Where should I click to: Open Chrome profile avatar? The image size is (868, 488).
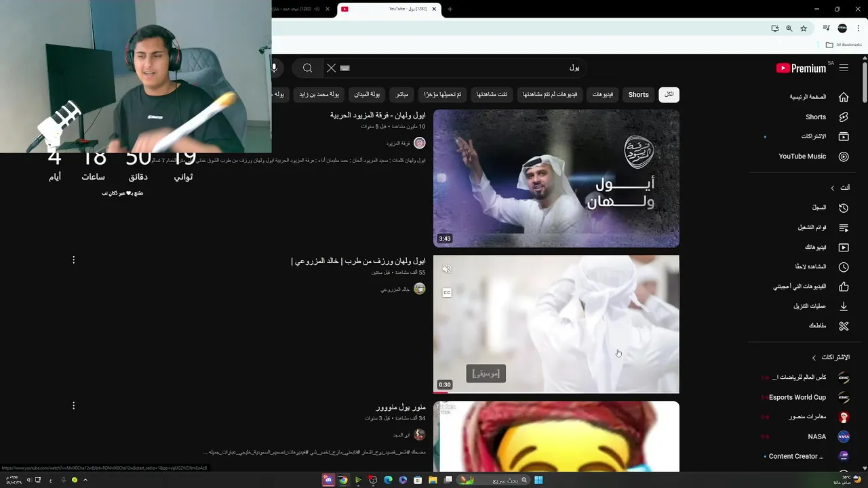coord(842,28)
